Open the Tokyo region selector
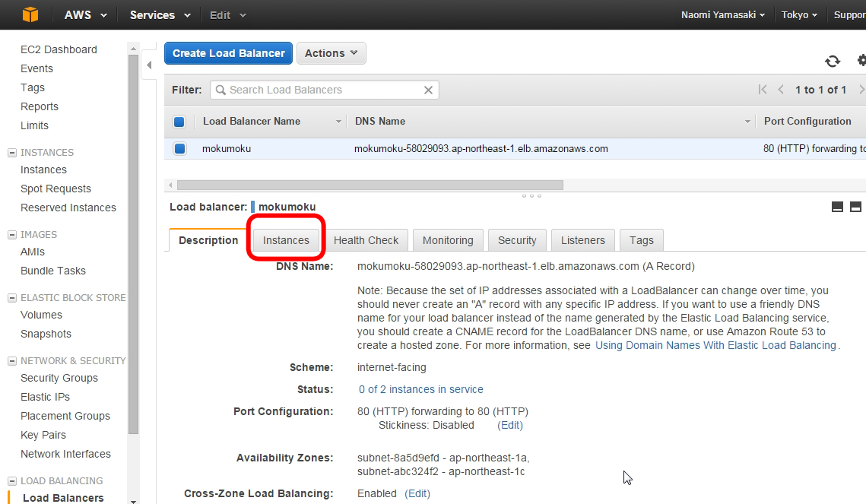The width and height of the screenshot is (866, 504). point(799,15)
